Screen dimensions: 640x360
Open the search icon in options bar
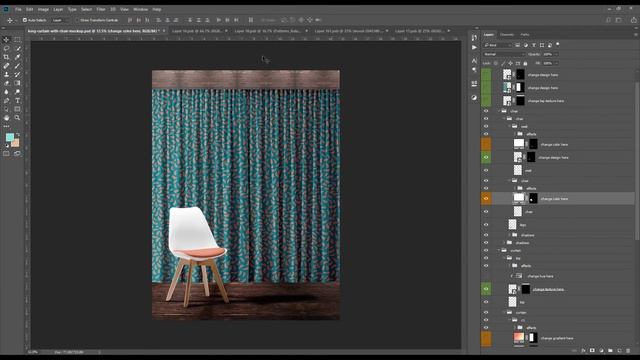pos(608,20)
